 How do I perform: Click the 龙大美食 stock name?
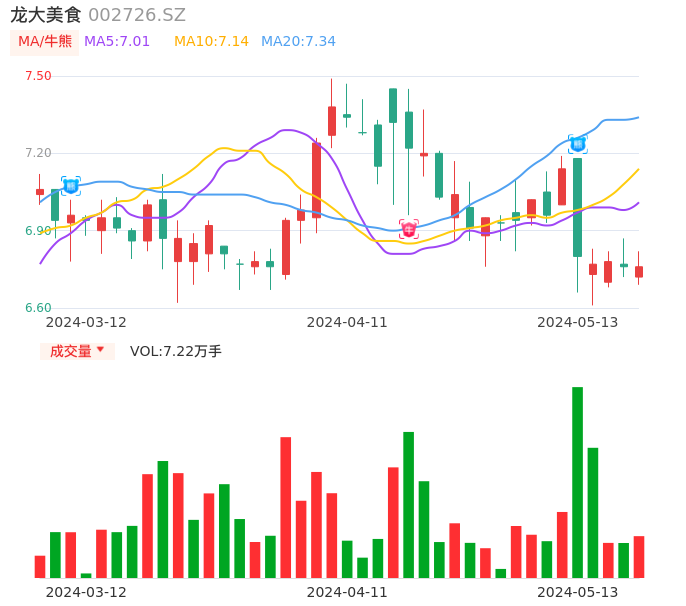point(46,15)
